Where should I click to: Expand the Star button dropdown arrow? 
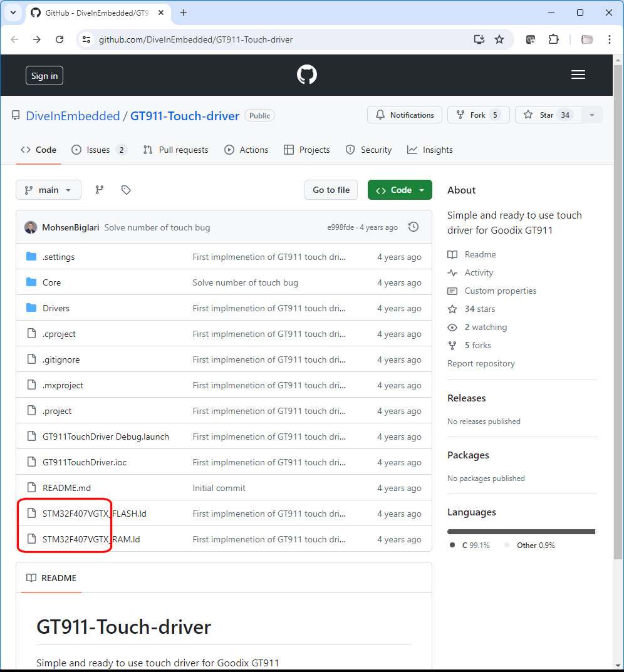[x=592, y=115]
